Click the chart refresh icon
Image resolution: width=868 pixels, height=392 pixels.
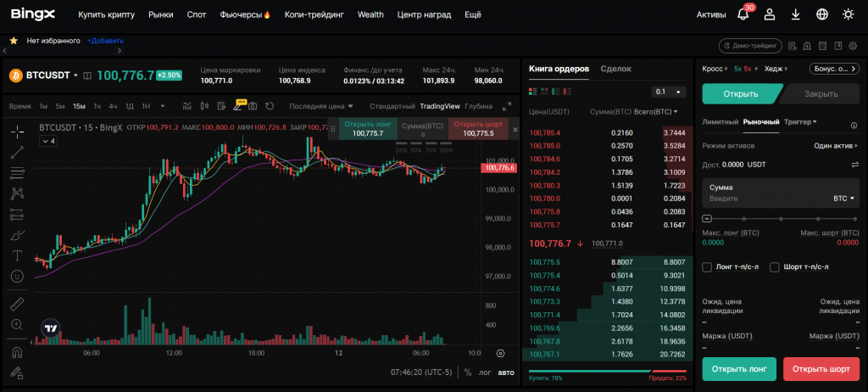coord(270,106)
